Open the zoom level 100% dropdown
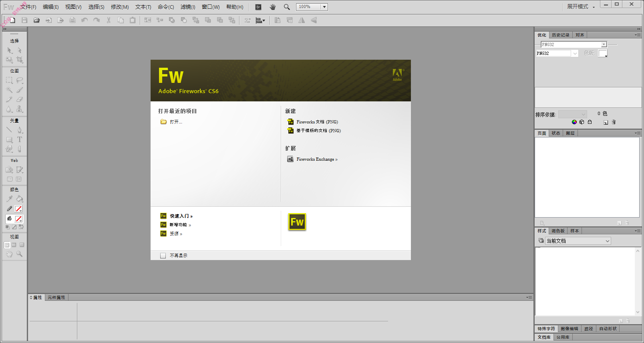The image size is (644, 343). [x=324, y=7]
